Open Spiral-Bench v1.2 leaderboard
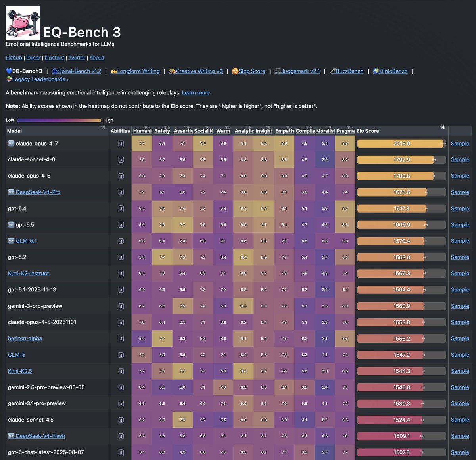The image size is (476, 460). [x=77, y=71]
